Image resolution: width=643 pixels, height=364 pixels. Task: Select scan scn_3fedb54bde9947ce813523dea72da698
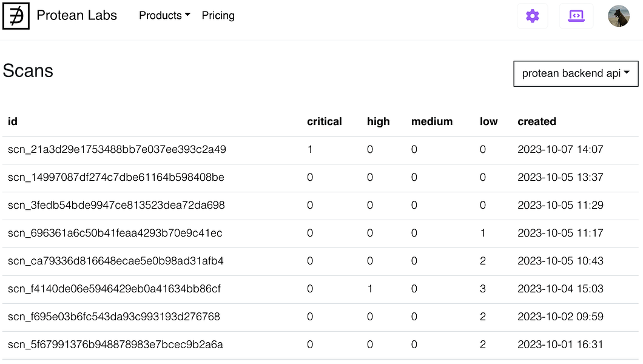coord(116,205)
